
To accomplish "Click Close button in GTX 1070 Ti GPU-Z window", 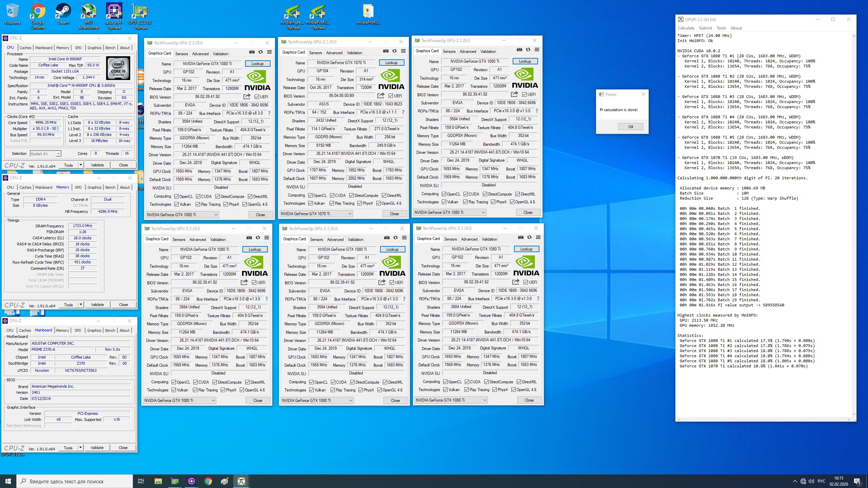I will click(x=394, y=214).
